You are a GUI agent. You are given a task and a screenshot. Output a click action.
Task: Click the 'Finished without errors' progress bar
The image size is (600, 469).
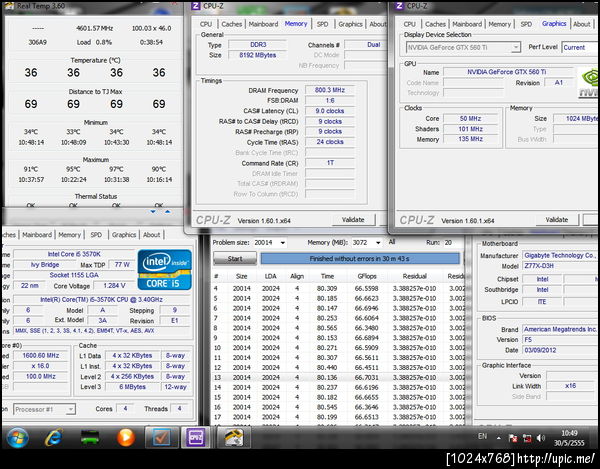(360, 259)
